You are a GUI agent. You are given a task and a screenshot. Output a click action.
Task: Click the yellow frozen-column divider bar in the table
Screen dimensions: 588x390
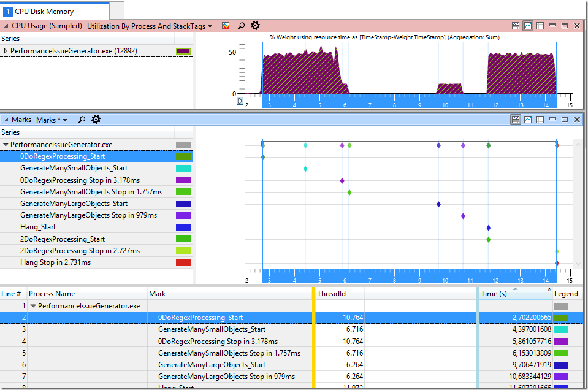313,337
